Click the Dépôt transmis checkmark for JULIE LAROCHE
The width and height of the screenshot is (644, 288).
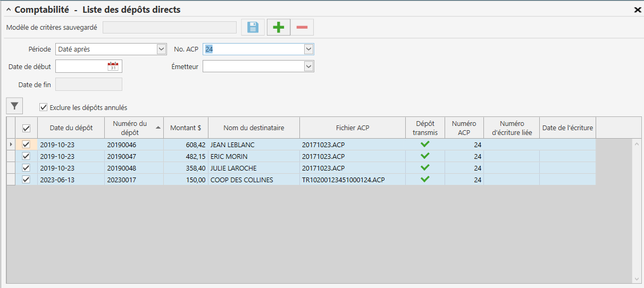pyautogui.click(x=425, y=167)
